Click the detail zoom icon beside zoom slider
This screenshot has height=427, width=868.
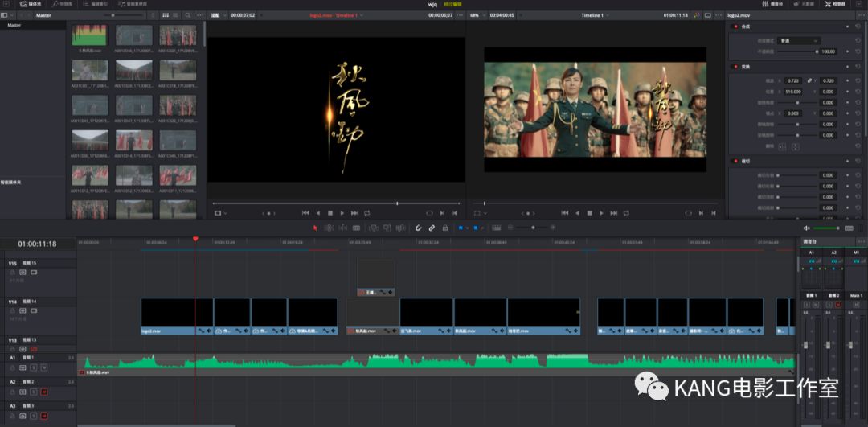coord(497,228)
